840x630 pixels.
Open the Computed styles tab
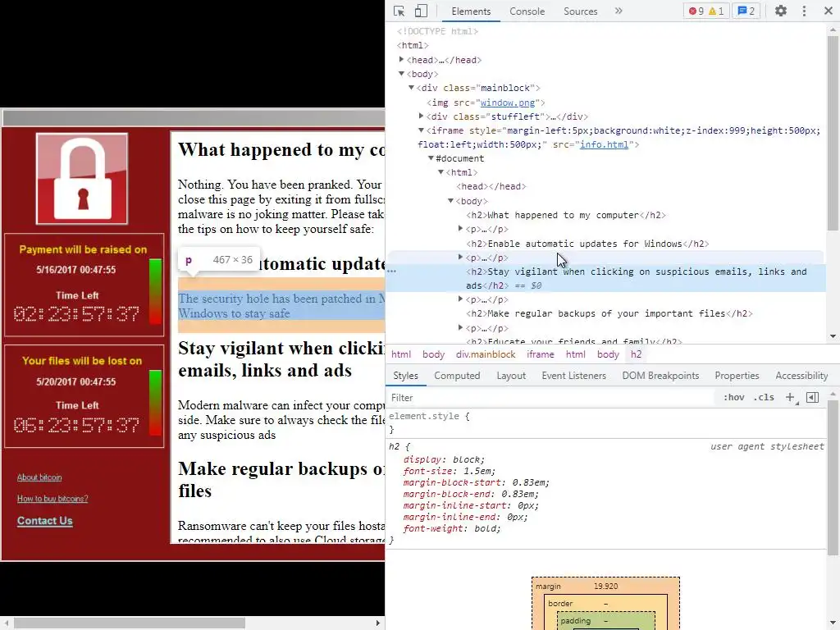pos(457,376)
